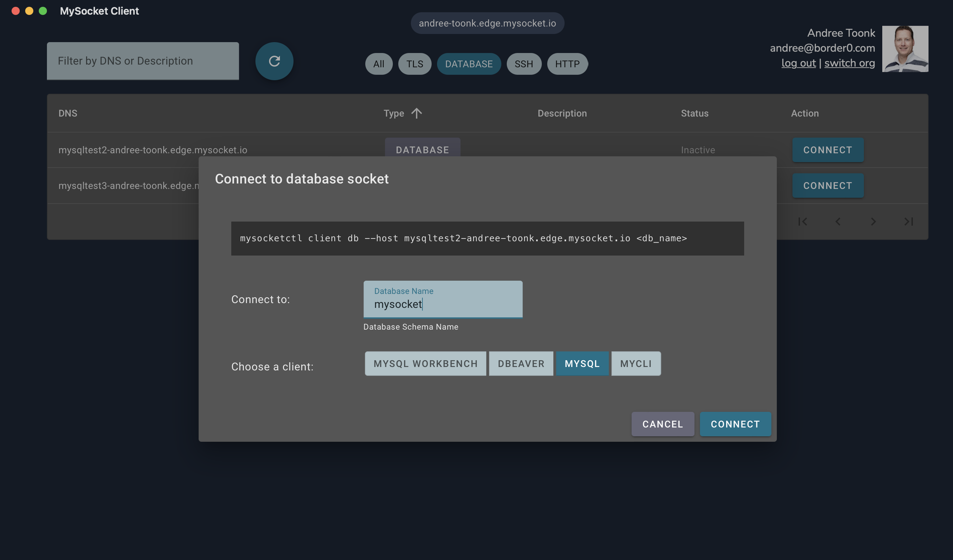Image resolution: width=953 pixels, height=560 pixels.
Task: Click next page chevron icon
Action: coord(873,222)
